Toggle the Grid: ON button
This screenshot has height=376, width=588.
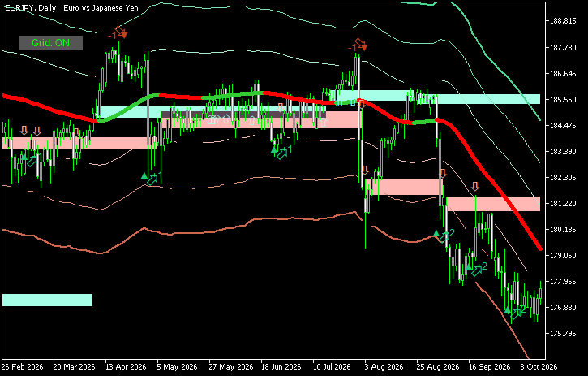(x=51, y=43)
